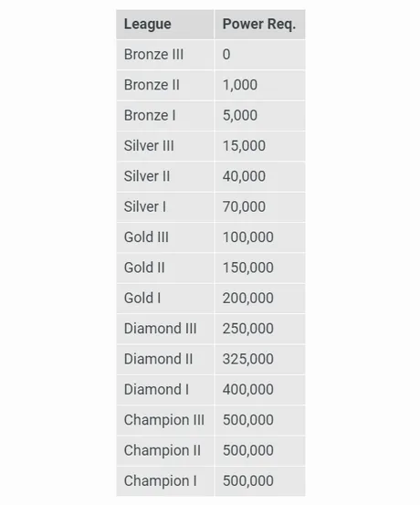Viewport: 420px width, 505px height.
Task: Click the 100,000 power requirement value
Action: coord(248,237)
